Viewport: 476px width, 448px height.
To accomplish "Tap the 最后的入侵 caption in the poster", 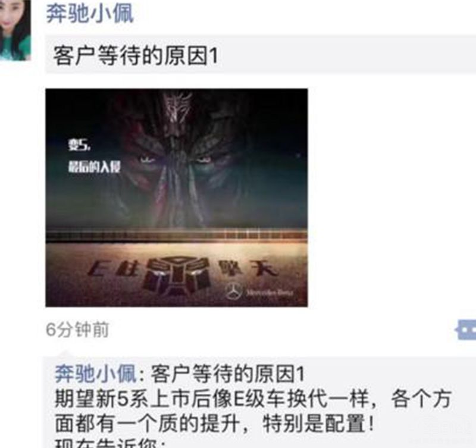I will (x=95, y=167).
